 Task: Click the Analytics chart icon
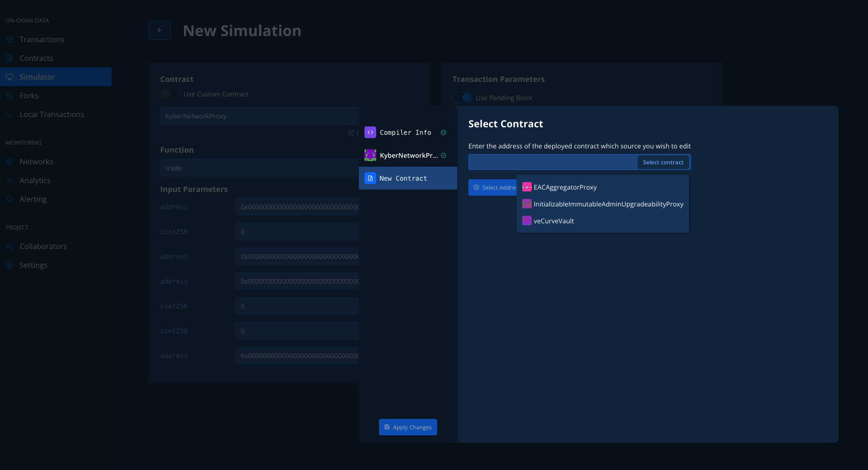9,180
